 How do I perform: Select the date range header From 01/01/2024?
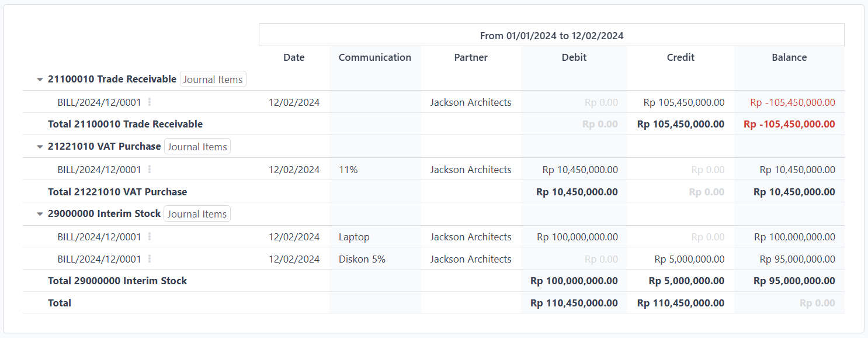coord(552,35)
